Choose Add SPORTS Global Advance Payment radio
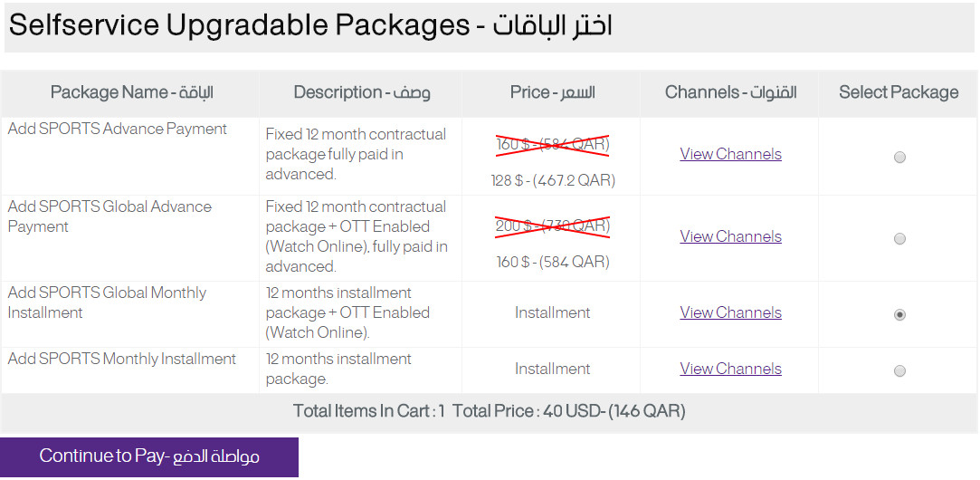The width and height of the screenshot is (980, 480). click(899, 240)
